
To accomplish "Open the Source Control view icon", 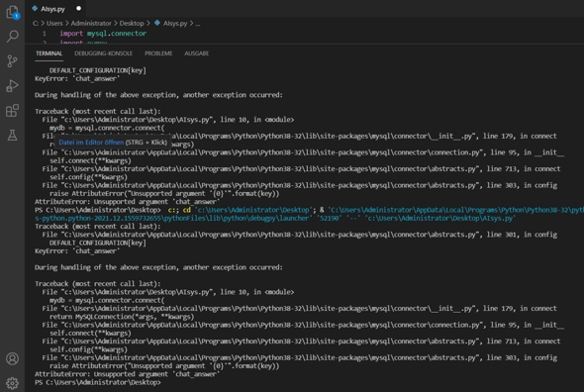I will coord(12,61).
